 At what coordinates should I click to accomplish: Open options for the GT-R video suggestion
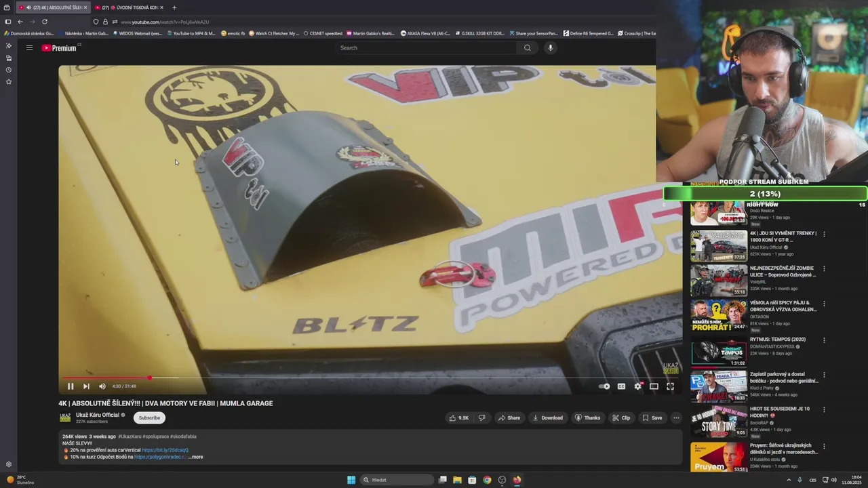(824, 234)
